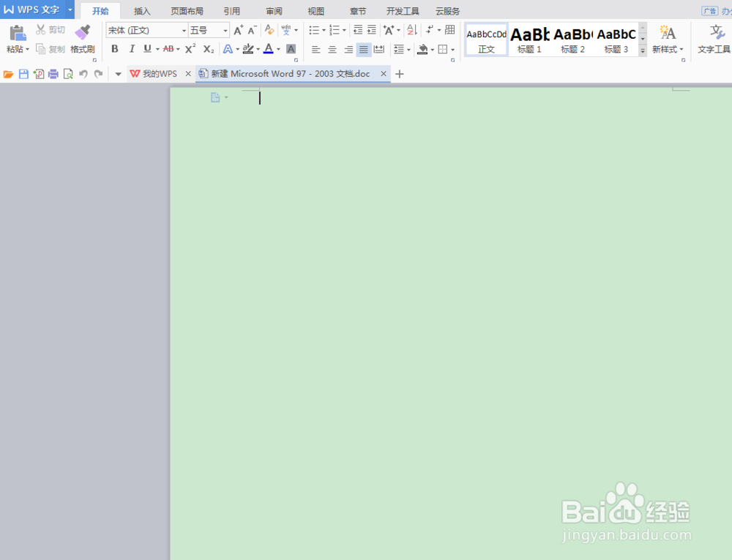Expand the highlight color dropdown arrow
The height and width of the screenshot is (560, 732).
pyautogui.click(x=258, y=49)
